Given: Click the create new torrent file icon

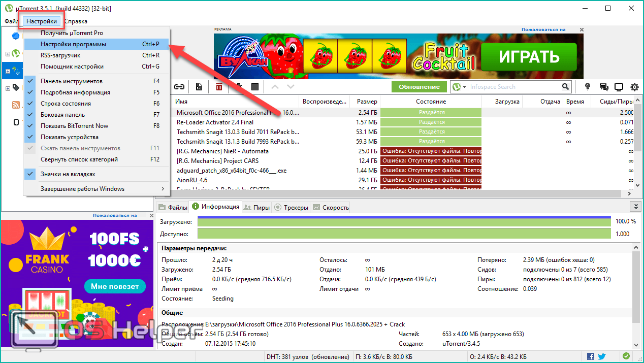Looking at the screenshot, I should (x=199, y=87).
